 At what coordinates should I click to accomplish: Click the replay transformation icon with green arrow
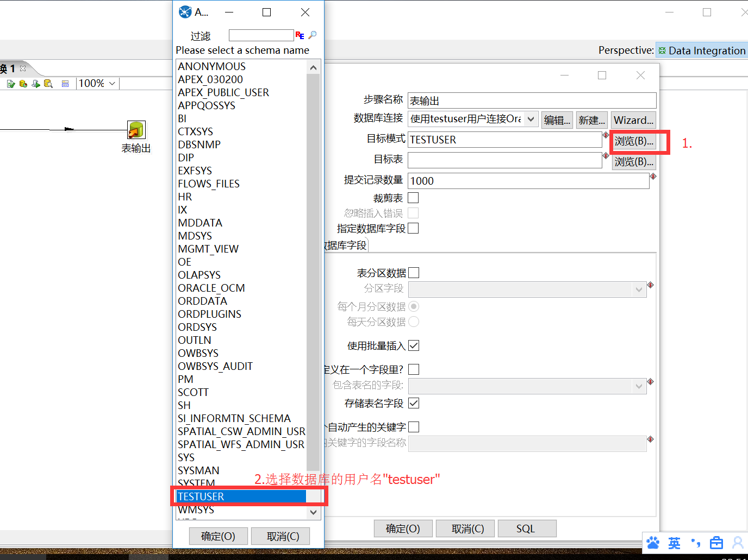click(x=35, y=83)
